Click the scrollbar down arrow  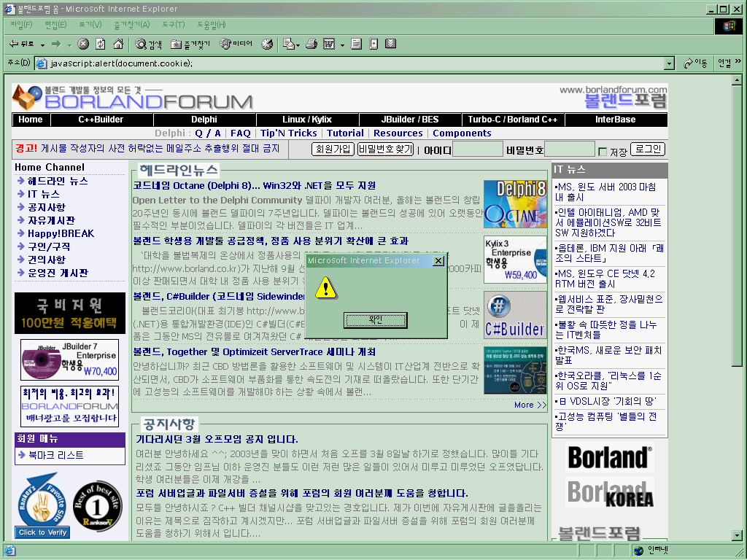tap(737, 535)
